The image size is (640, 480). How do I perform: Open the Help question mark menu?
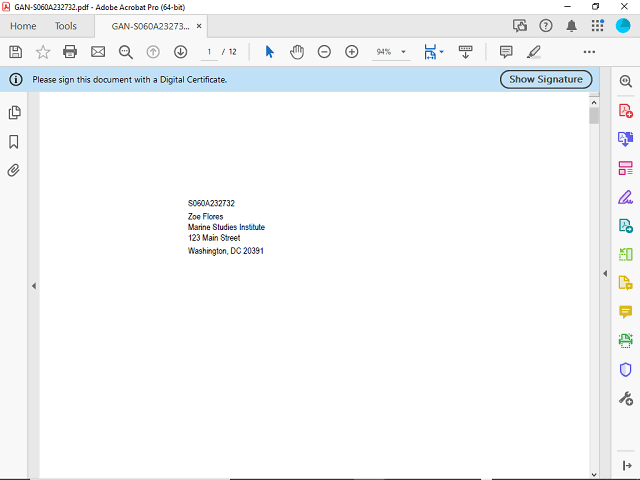546,26
